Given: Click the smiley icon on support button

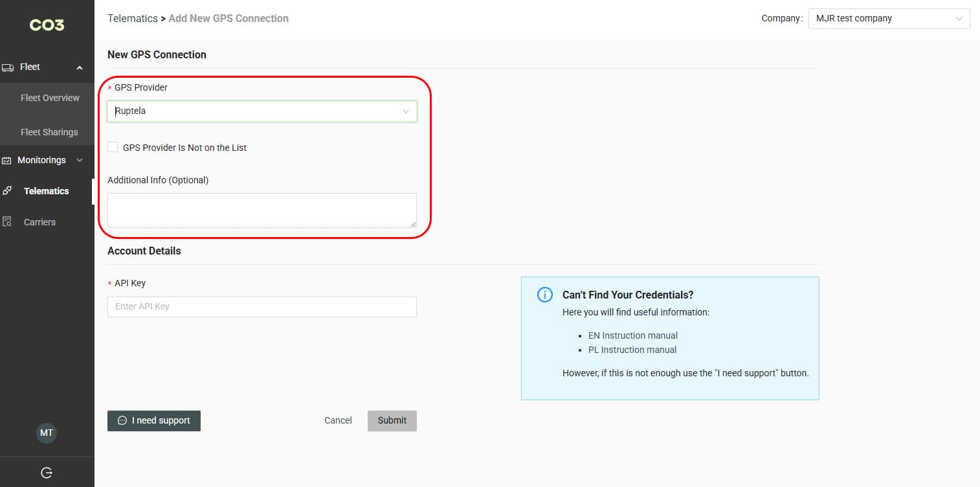Looking at the screenshot, I should pos(122,420).
